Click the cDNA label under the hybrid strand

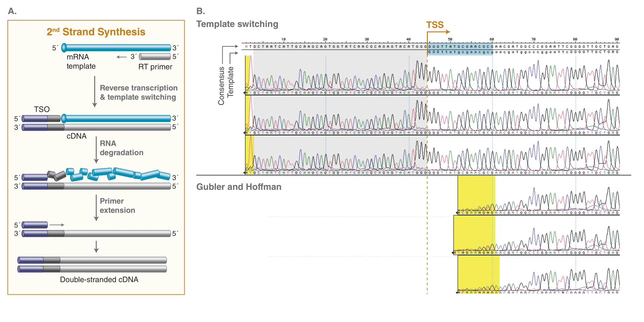(x=76, y=136)
